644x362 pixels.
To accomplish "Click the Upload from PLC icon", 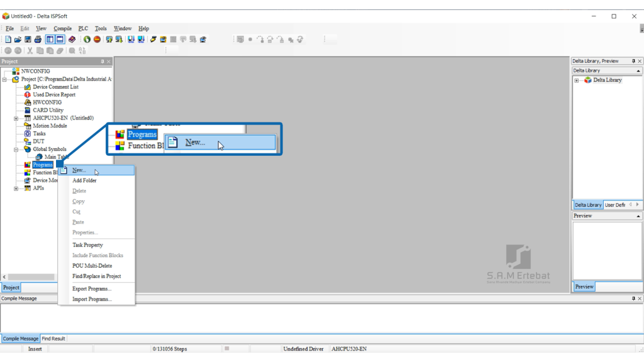I will click(109, 40).
